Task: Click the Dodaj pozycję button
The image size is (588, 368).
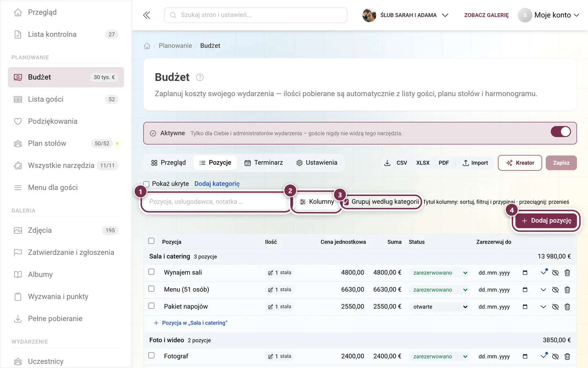Action: tap(546, 221)
